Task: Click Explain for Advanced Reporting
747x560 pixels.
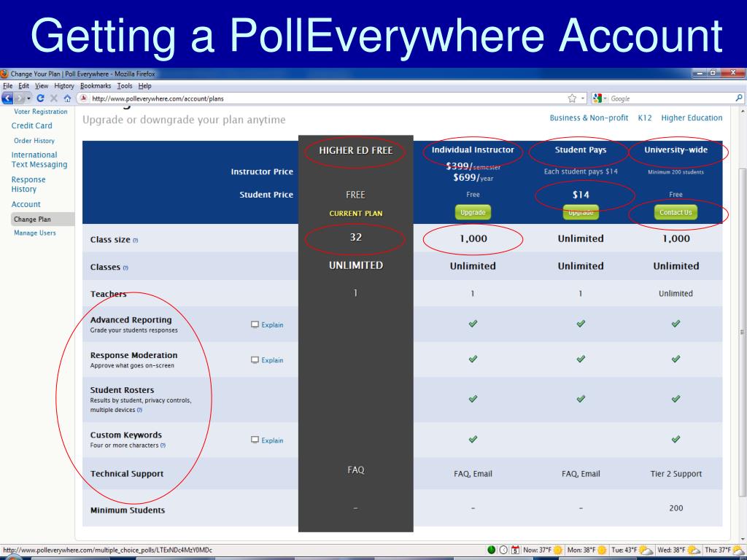Action: pos(267,324)
